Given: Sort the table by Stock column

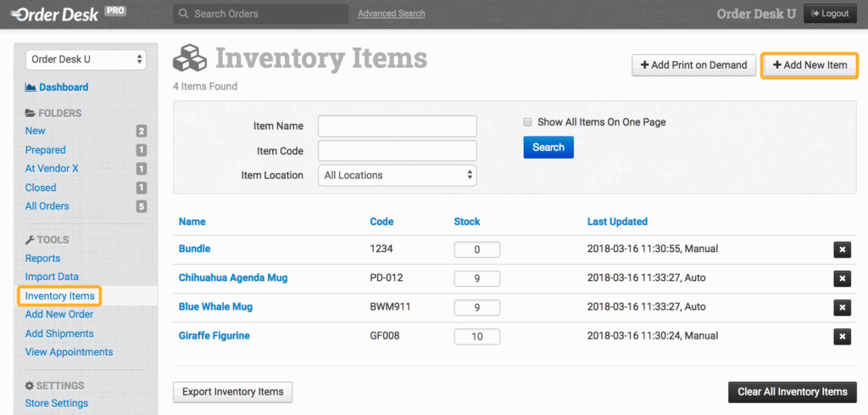Looking at the screenshot, I should point(466,222).
